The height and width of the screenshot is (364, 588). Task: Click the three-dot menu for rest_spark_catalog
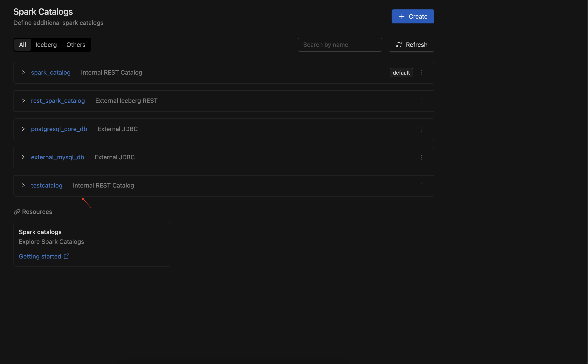coord(422,101)
